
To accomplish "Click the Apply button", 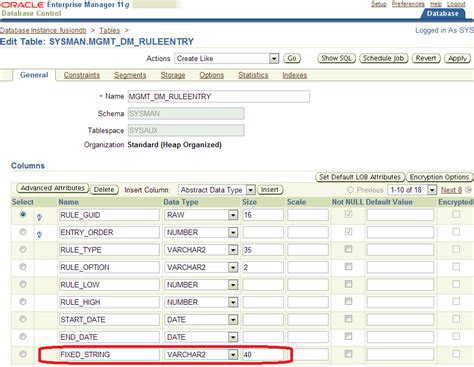I will click(x=457, y=58).
